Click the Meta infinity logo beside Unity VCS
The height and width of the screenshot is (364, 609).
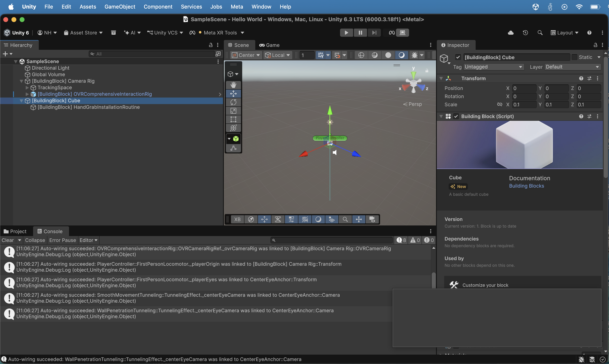[192, 33]
